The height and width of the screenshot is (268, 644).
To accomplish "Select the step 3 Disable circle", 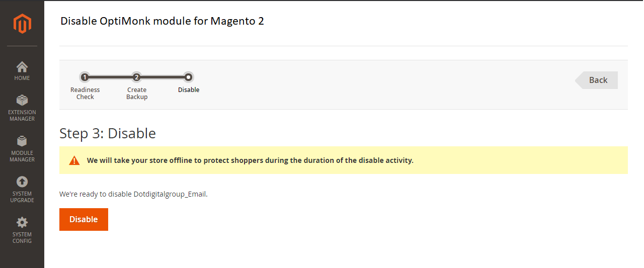I will pyautogui.click(x=188, y=77).
